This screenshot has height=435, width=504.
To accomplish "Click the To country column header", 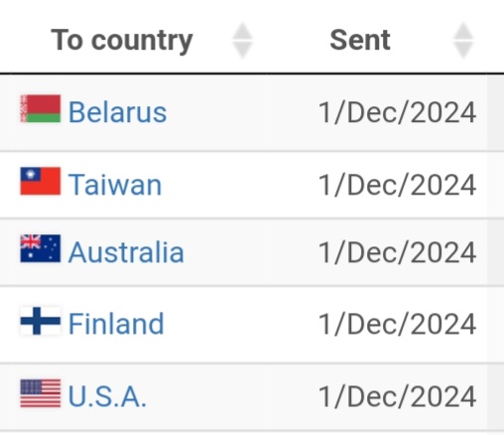I will pyautogui.click(x=122, y=41).
